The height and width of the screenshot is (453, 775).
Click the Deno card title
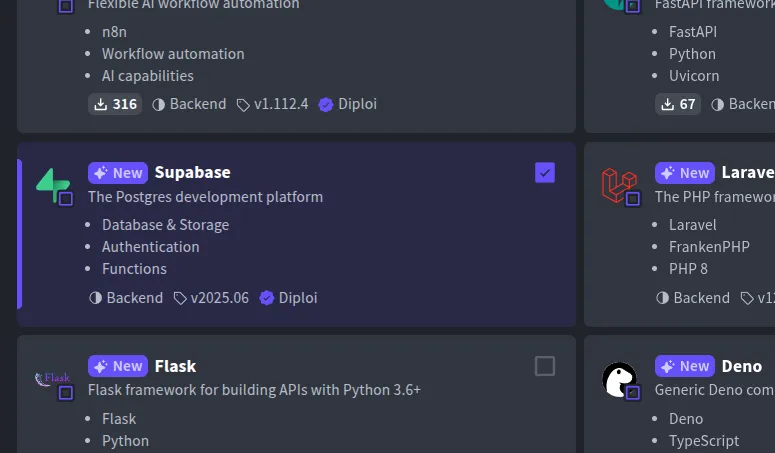pyautogui.click(x=741, y=366)
